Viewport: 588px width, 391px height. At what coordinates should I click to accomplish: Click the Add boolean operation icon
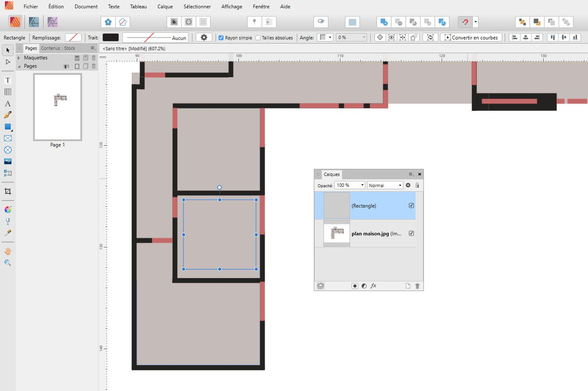(384, 22)
